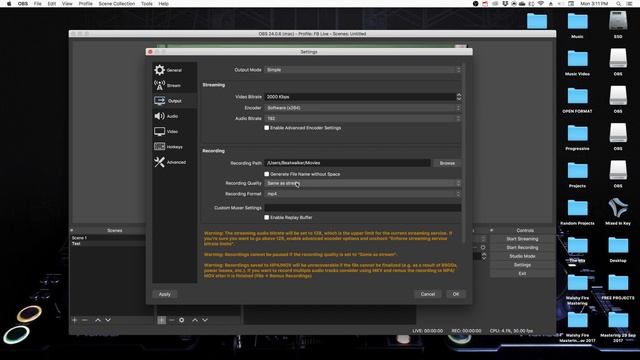The height and width of the screenshot is (360, 640).
Task: Open the Recording Format dropdown
Action: pyautogui.click(x=363, y=194)
